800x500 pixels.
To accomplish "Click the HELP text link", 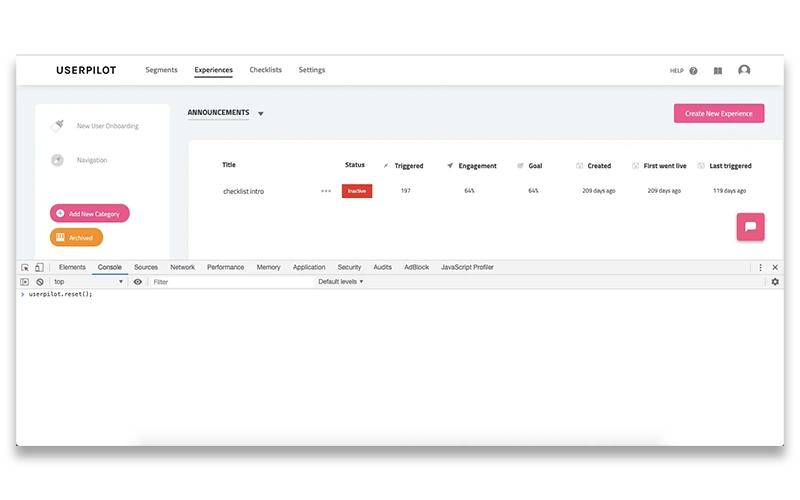I will point(677,71).
